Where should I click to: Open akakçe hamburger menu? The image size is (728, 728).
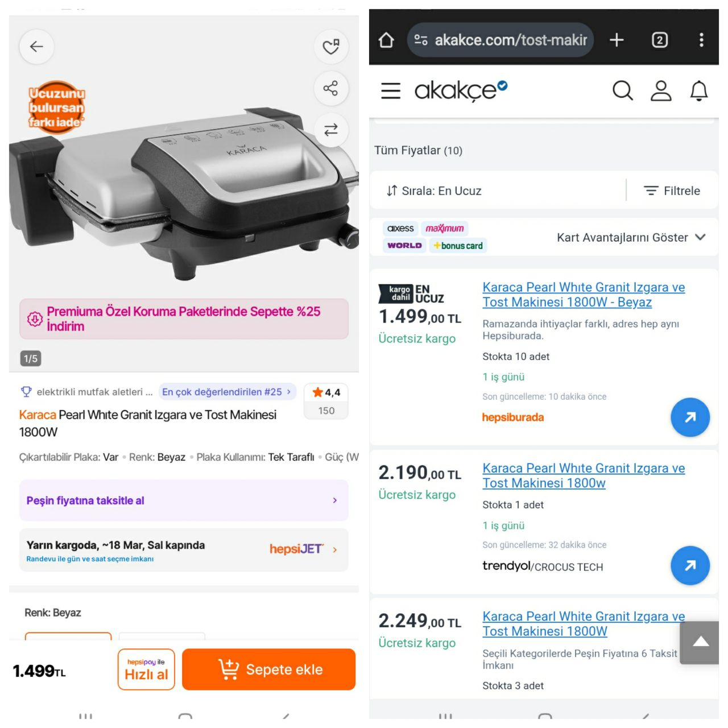coord(391,90)
